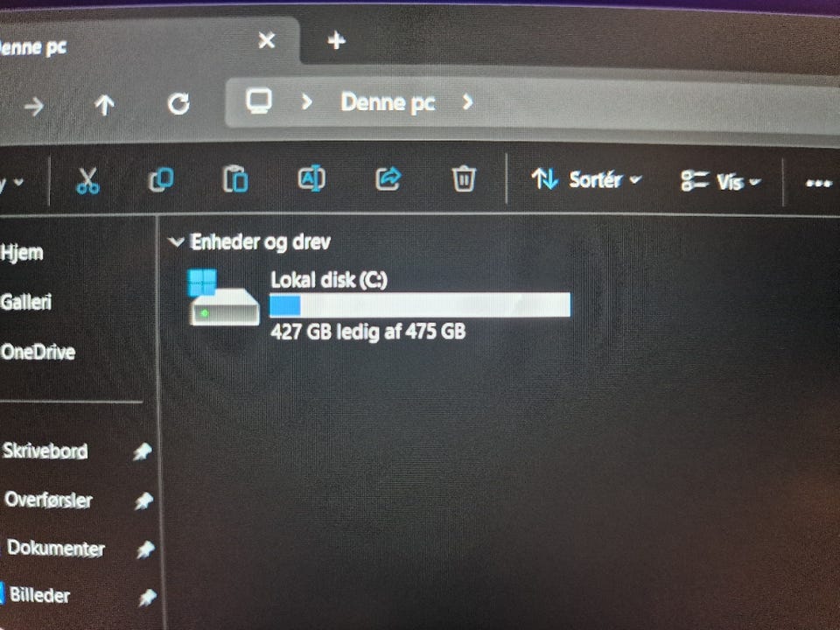Click the Rename icon in toolbar
840x630 pixels.
coord(311,178)
